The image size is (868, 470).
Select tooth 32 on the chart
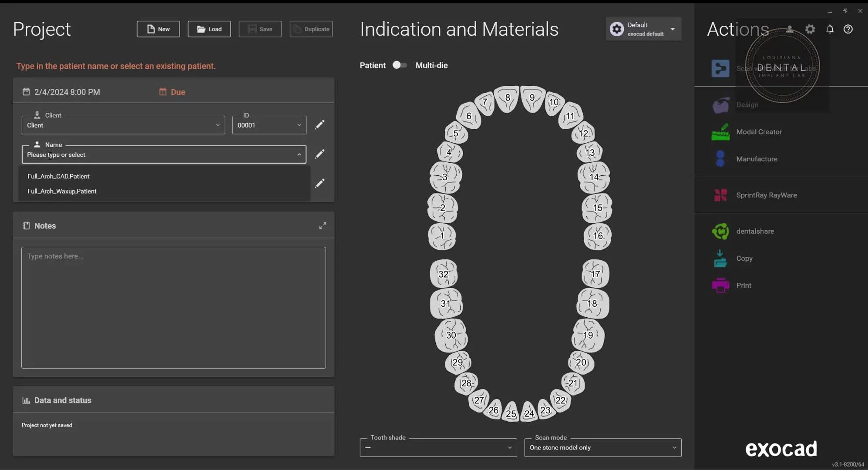[x=444, y=274]
